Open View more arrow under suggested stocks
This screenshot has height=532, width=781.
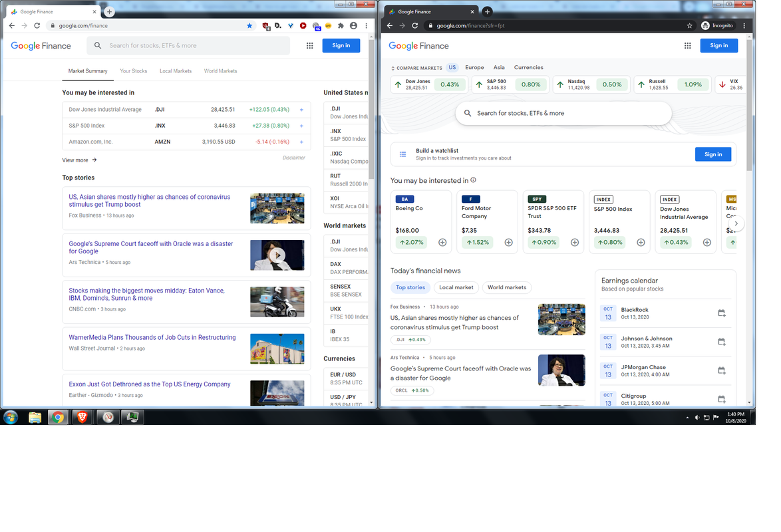94,160
